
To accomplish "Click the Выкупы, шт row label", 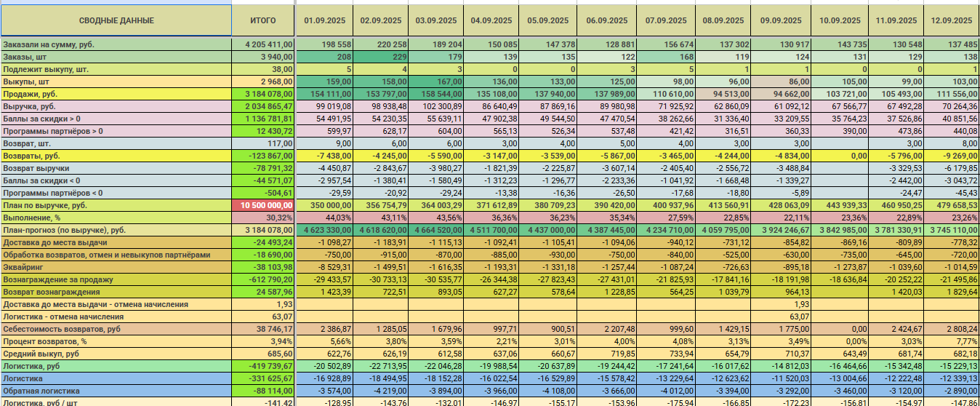I will point(116,81).
